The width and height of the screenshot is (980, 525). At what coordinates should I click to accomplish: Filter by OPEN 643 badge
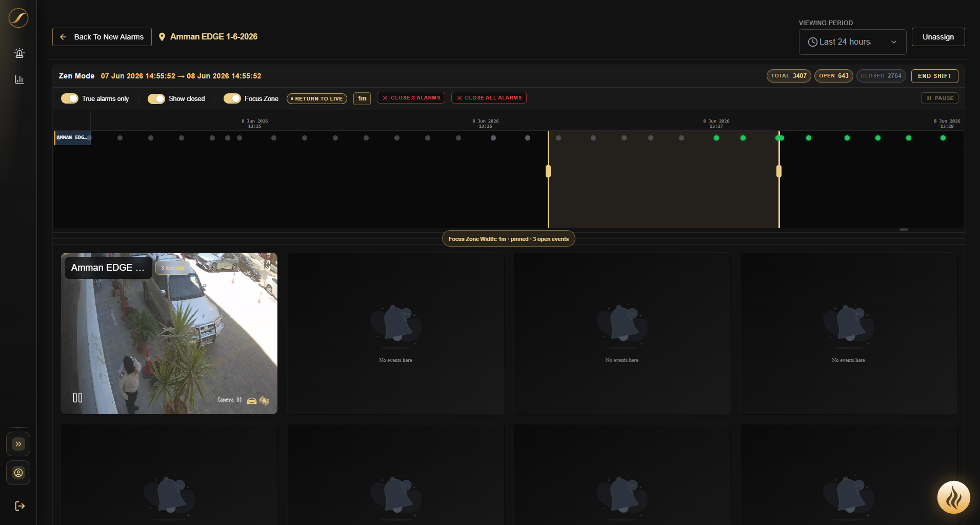[x=833, y=76]
